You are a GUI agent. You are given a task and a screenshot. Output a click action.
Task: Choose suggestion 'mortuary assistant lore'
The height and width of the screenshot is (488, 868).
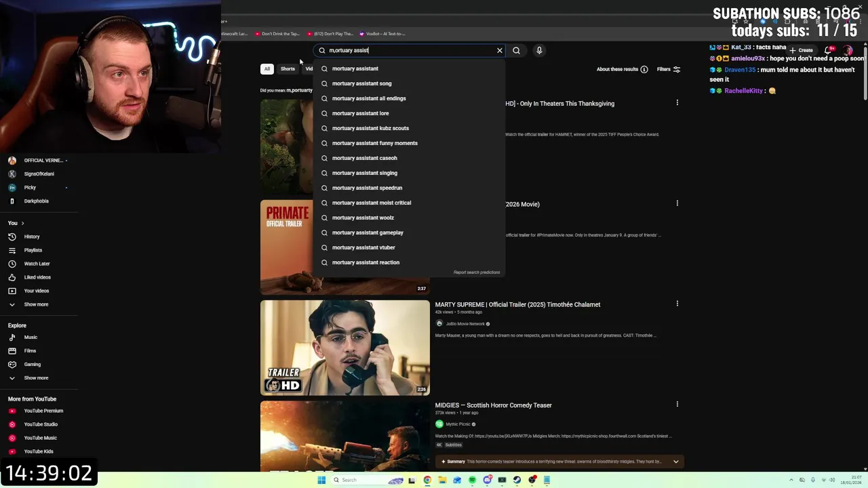pyautogui.click(x=409, y=113)
